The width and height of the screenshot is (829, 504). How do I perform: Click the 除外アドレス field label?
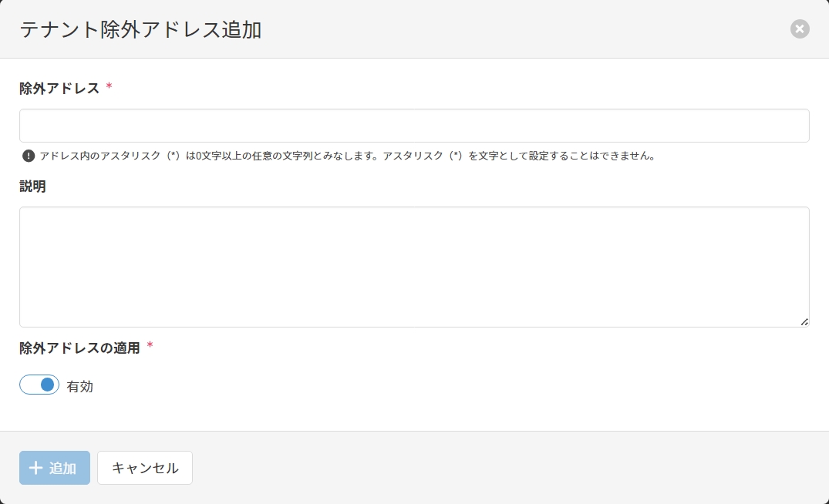[x=59, y=88]
